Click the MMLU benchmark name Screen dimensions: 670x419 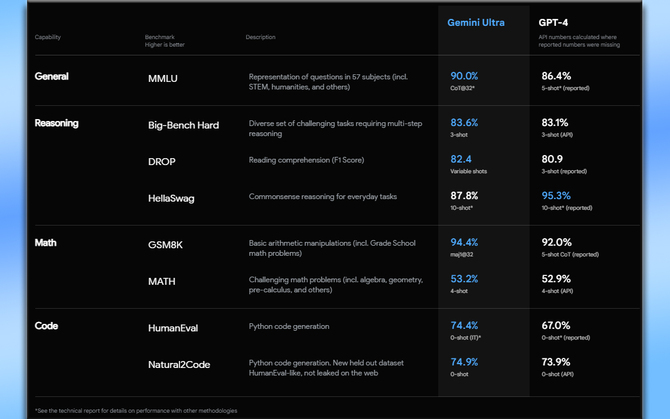(x=163, y=79)
